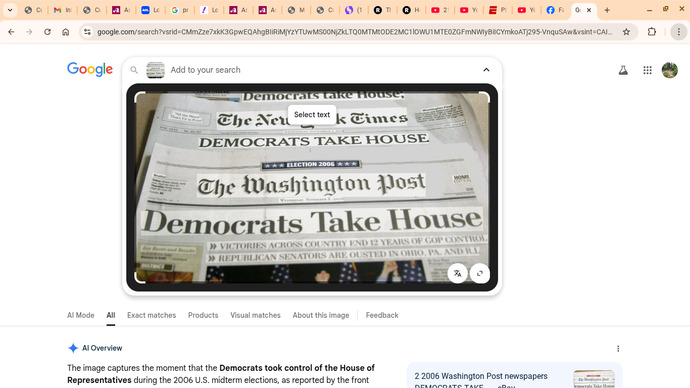Open the tab search dropdown arrow
Image resolution: width=690 pixels, height=388 pixels.
click(10, 10)
